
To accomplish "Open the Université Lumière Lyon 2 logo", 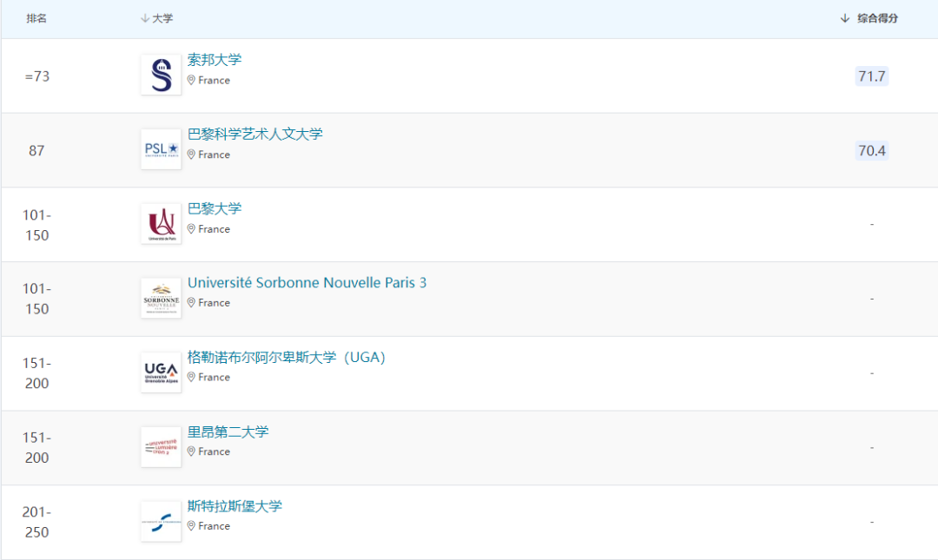I will pyautogui.click(x=161, y=447).
